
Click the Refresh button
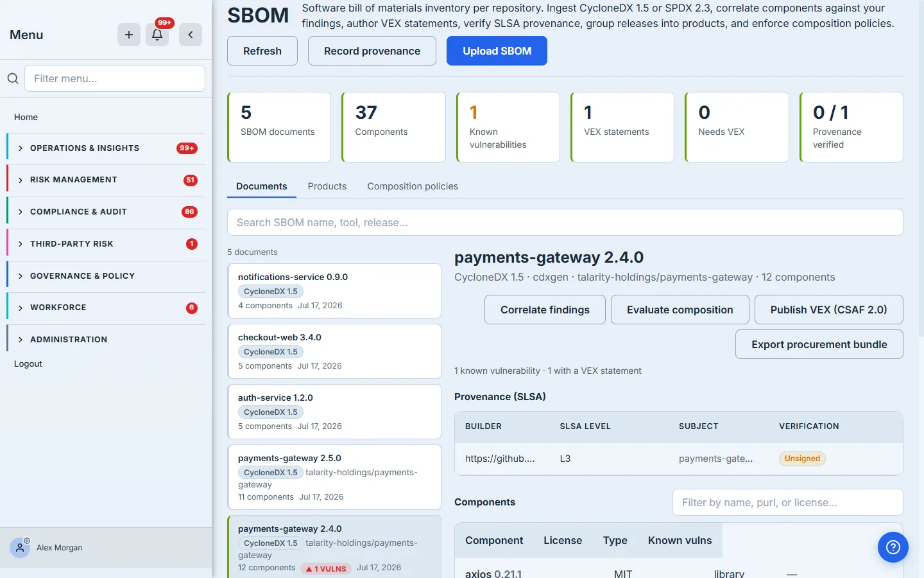262,51
